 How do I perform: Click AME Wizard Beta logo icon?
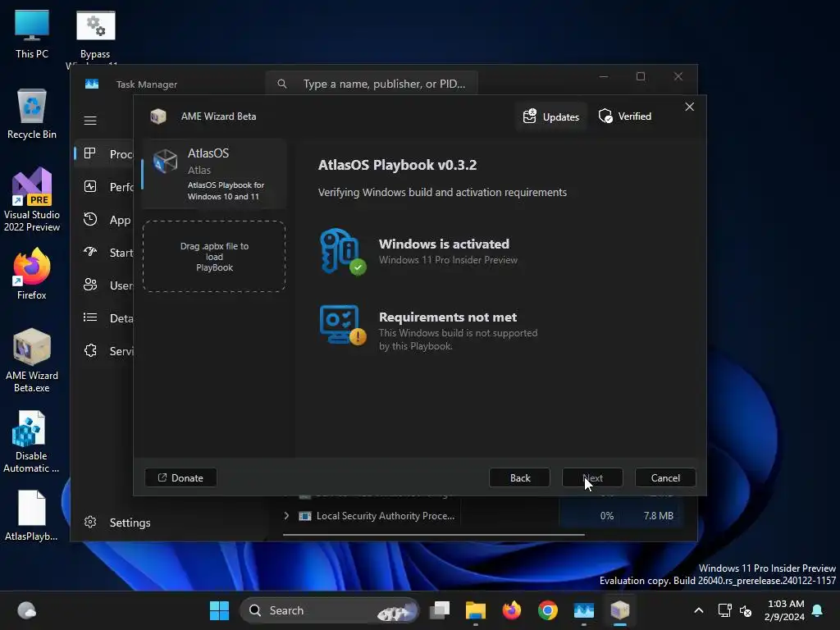tap(158, 116)
